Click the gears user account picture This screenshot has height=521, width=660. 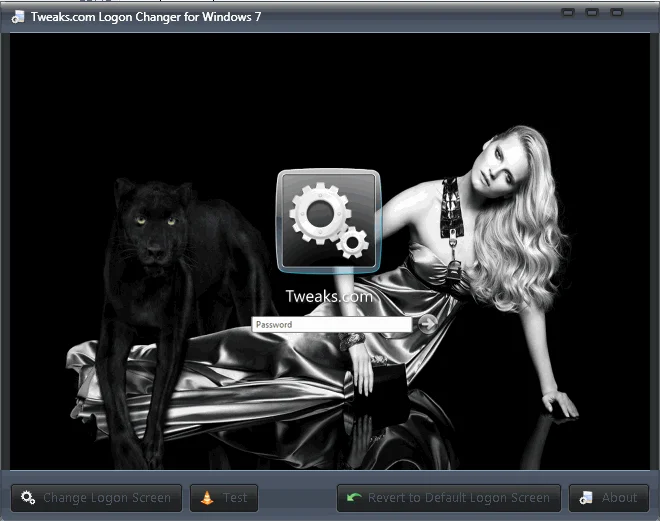[329, 221]
